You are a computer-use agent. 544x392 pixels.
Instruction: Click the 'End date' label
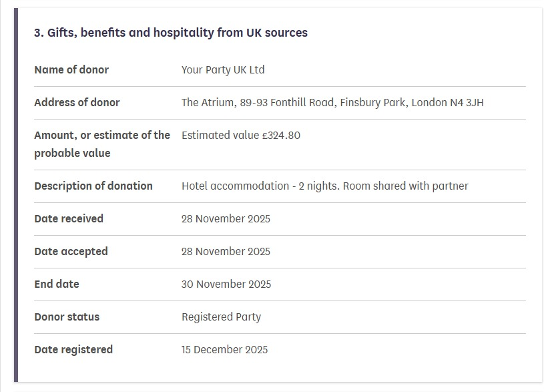[57, 284]
